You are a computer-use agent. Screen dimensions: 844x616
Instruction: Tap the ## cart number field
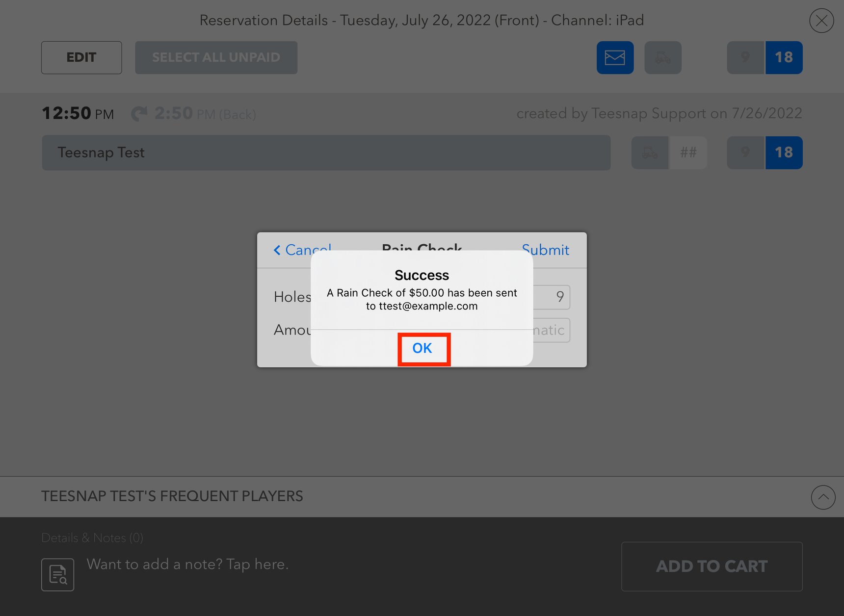pyautogui.click(x=688, y=153)
